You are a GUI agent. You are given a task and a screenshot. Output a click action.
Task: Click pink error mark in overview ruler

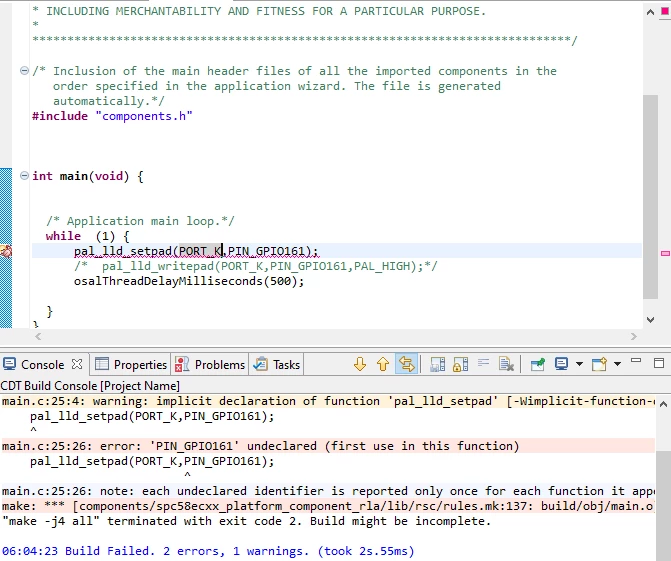point(665,253)
